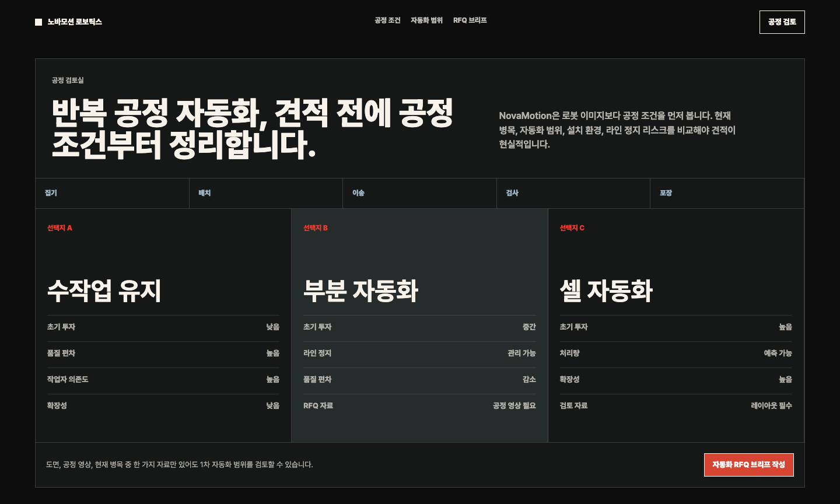Viewport: 840px width, 504px height.
Task: Click 낮음 value beside 수작업 유지 초기 투자
Action: (273, 327)
